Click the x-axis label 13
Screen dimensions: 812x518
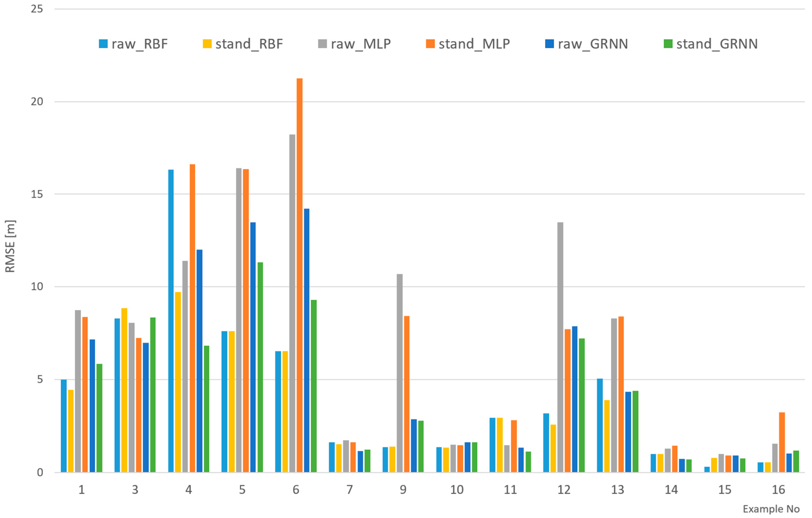(x=617, y=489)
